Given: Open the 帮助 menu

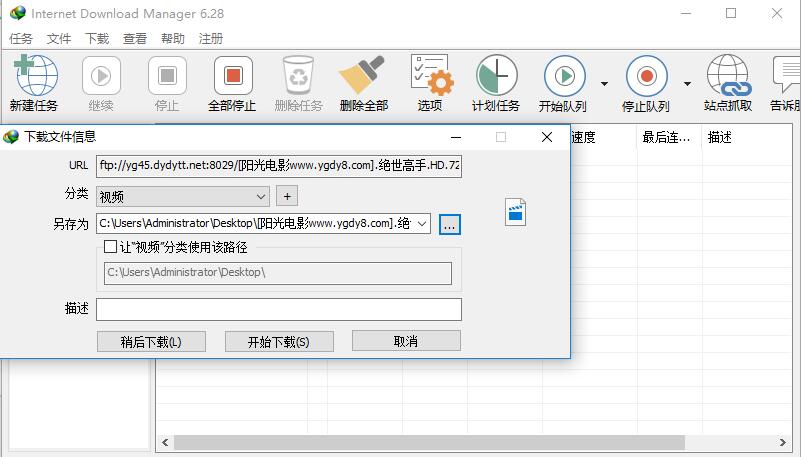Looking at the screenshot, I should click(x=173, y=39).
